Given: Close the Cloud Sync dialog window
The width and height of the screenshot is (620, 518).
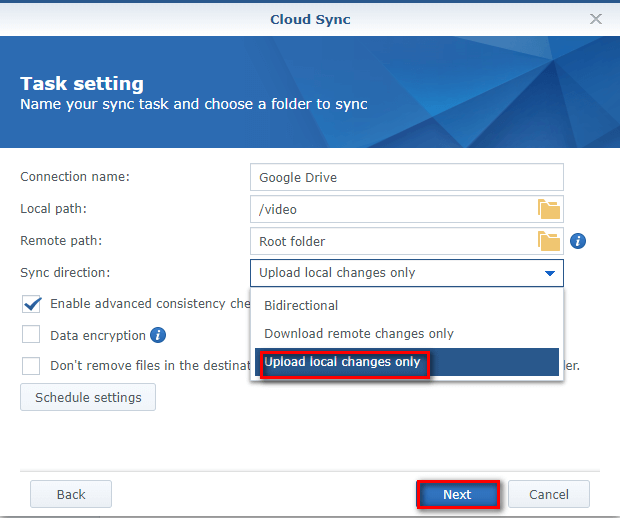Looking at the screenshot, I should [596, 19].
